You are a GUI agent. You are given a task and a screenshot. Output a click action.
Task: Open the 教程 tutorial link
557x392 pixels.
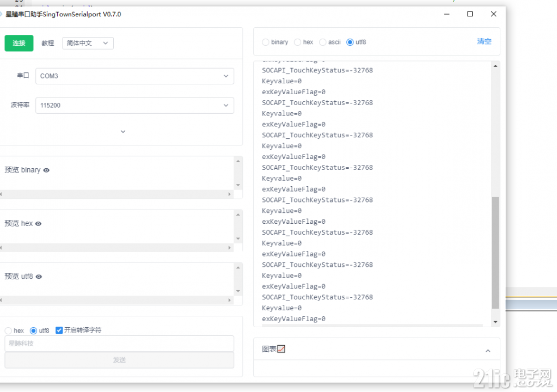[x=47, y=43]
